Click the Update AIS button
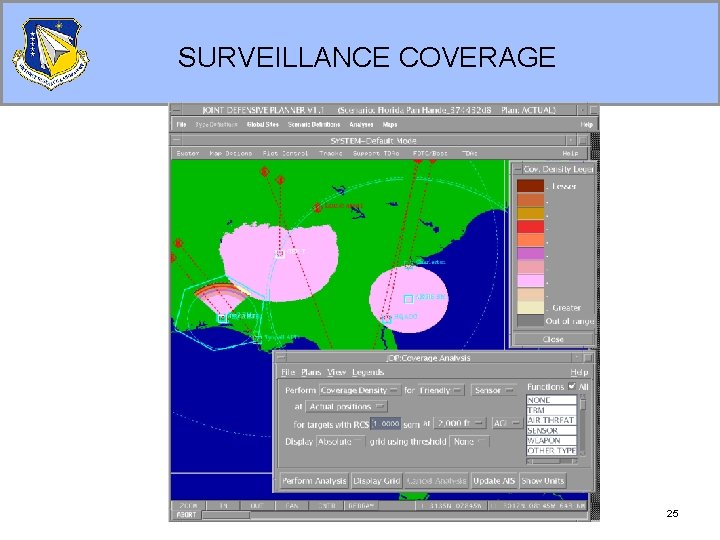Image resolution: width=720 pixels, height=540 pixels. [494, 481]
